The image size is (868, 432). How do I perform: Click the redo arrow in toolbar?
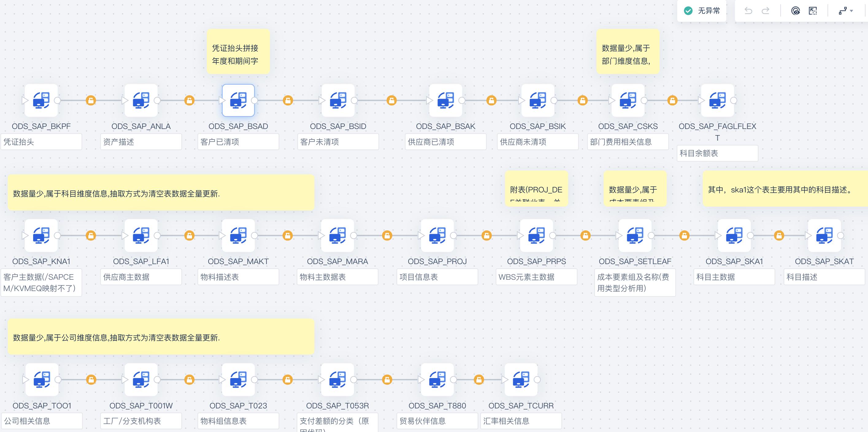tap(766, 11)
